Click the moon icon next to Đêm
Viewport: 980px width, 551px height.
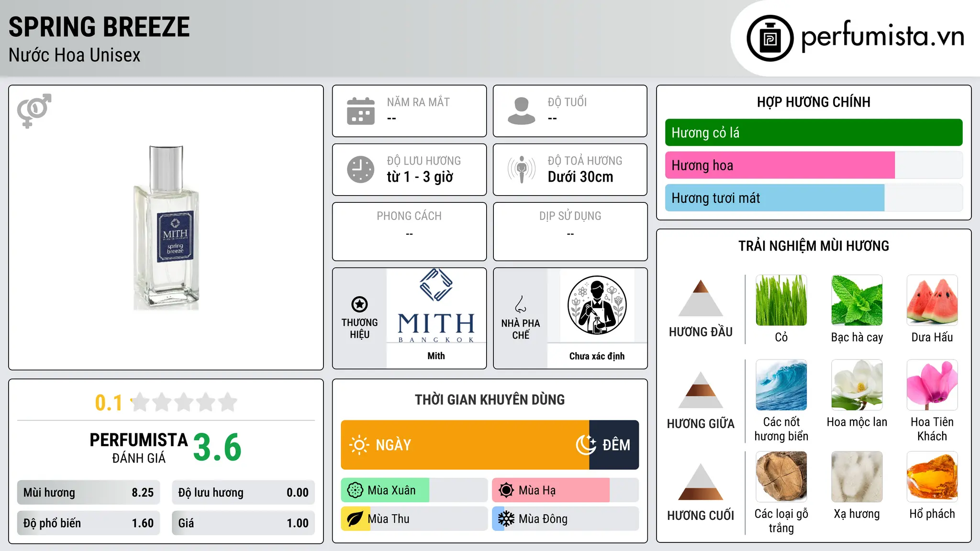(x=586, y=445)
